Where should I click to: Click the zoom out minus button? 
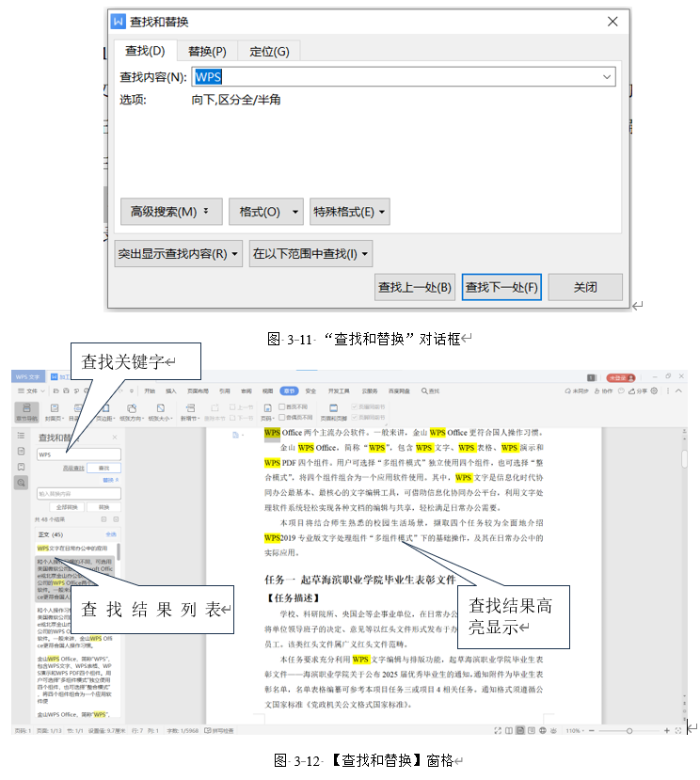(x=592, y=731)
